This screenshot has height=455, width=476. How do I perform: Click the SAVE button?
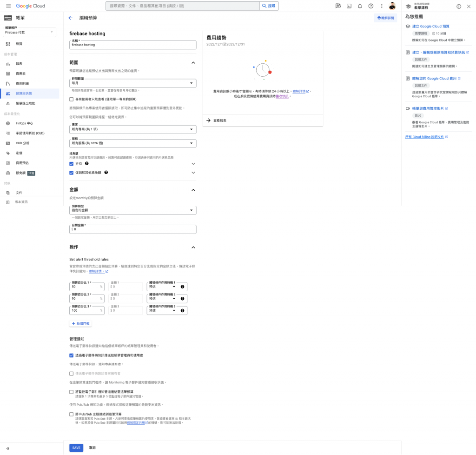point(76,448)
